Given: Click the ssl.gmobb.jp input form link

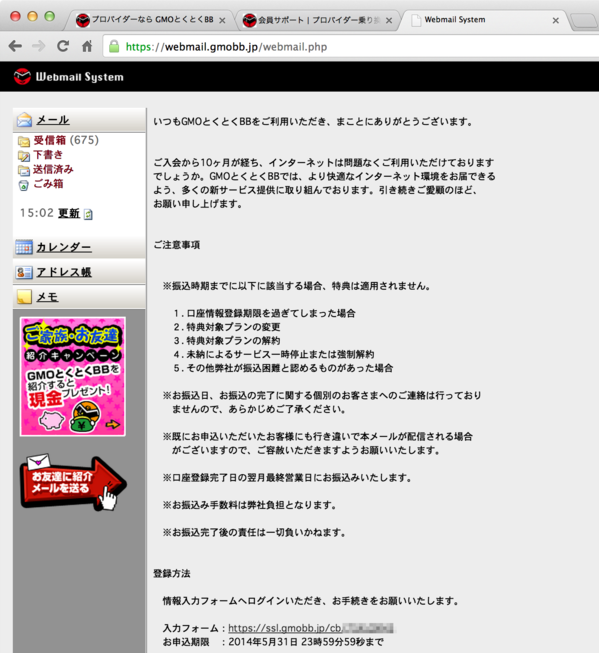Looking at the screenshot, I should tap(310, 628).
